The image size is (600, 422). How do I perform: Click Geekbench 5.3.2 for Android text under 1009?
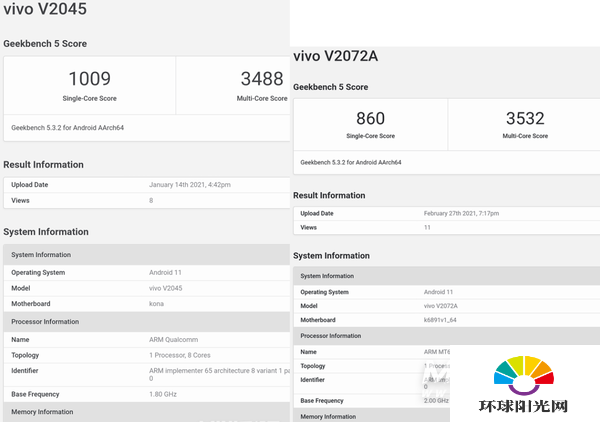(x=67, y=128)
